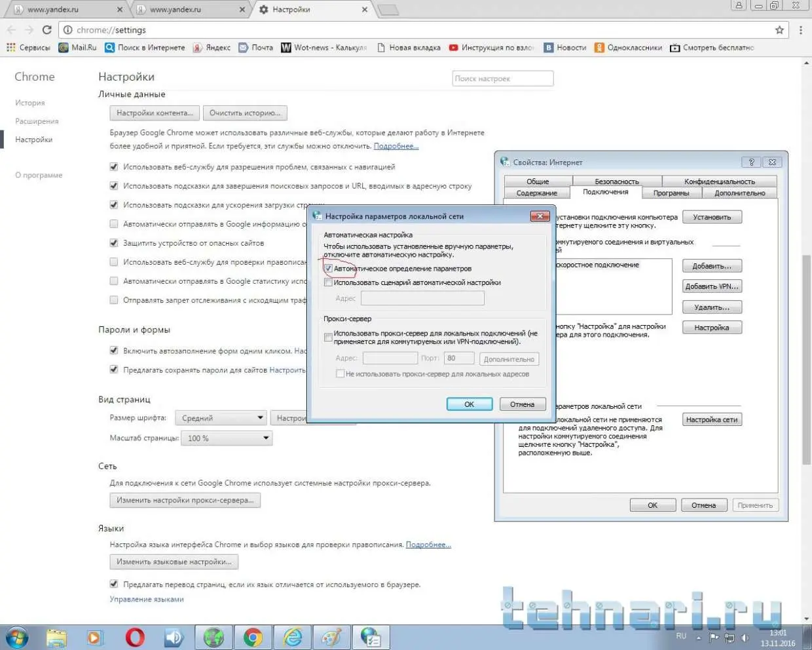This screenshot has height=650, width=812.
Task: Open the Mail.Ru bookmark
Action: tap(77, 47)
